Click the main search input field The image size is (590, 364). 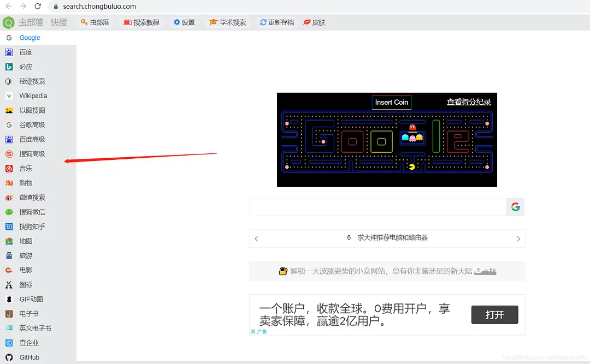(377, 207)
